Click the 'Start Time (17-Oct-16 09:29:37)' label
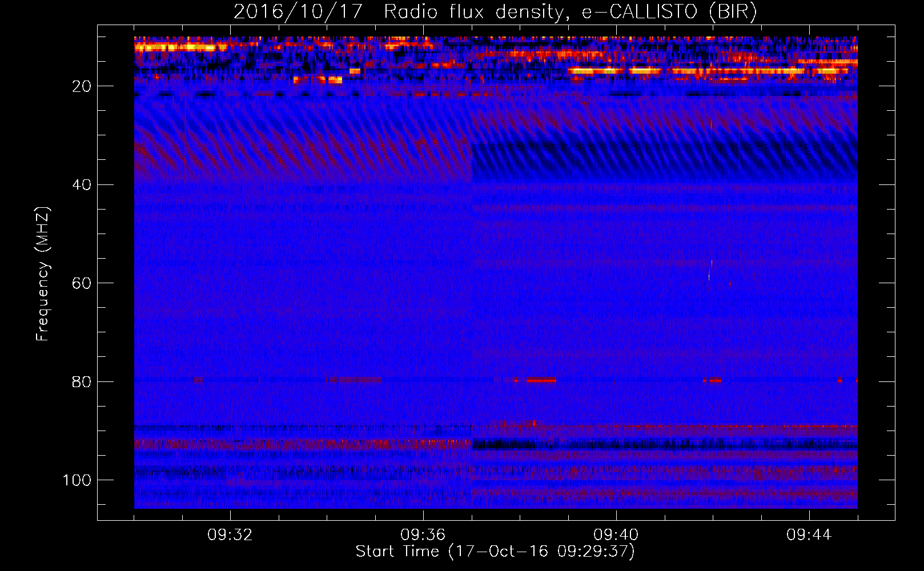924x571 pixels. (x=495, y=552)
